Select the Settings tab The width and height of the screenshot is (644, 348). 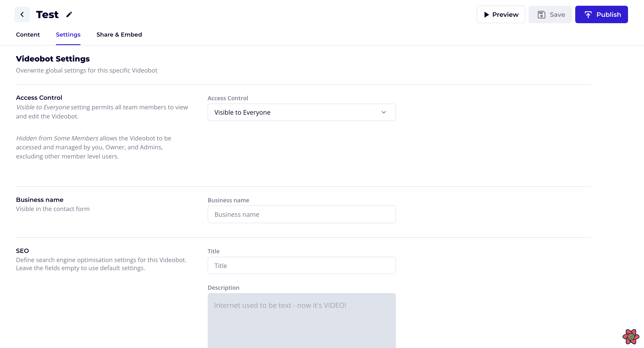(x=68, y=35)
